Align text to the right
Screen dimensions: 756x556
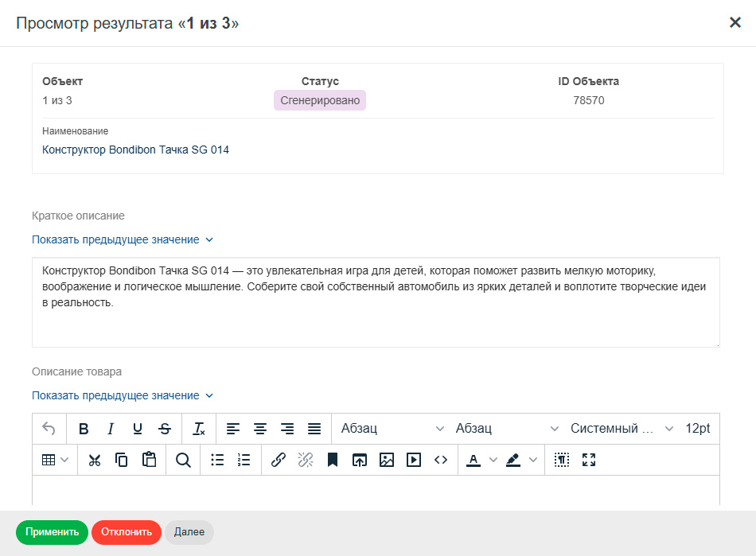286,428
